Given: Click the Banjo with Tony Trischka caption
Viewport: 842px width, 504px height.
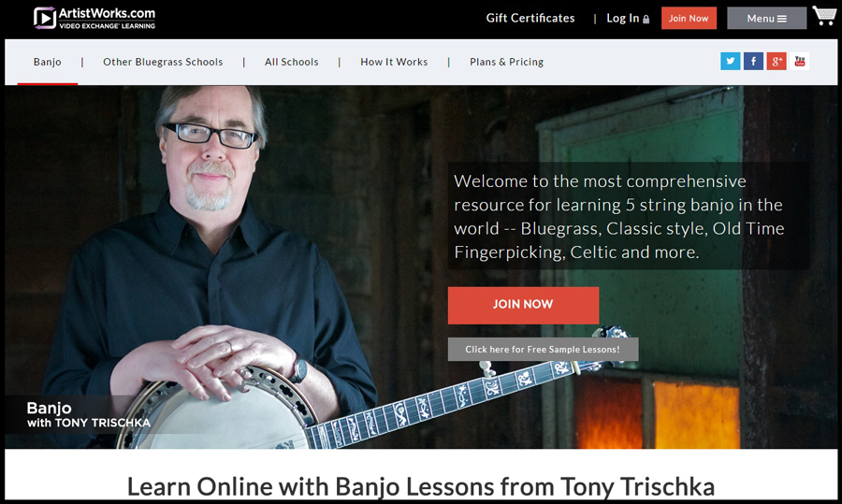Looking at the screenshot, I should [x=89, y=415].
